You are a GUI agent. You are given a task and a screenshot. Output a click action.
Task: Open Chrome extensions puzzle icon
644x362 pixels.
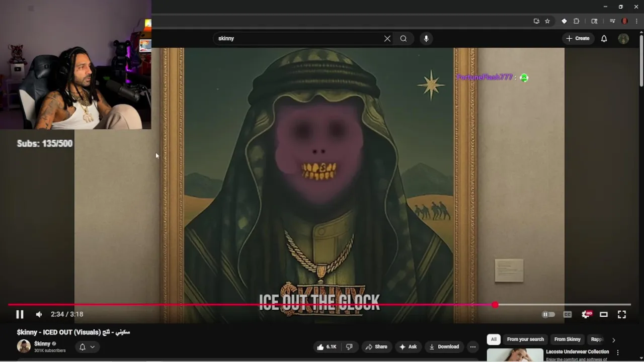[x=577, y=21]
